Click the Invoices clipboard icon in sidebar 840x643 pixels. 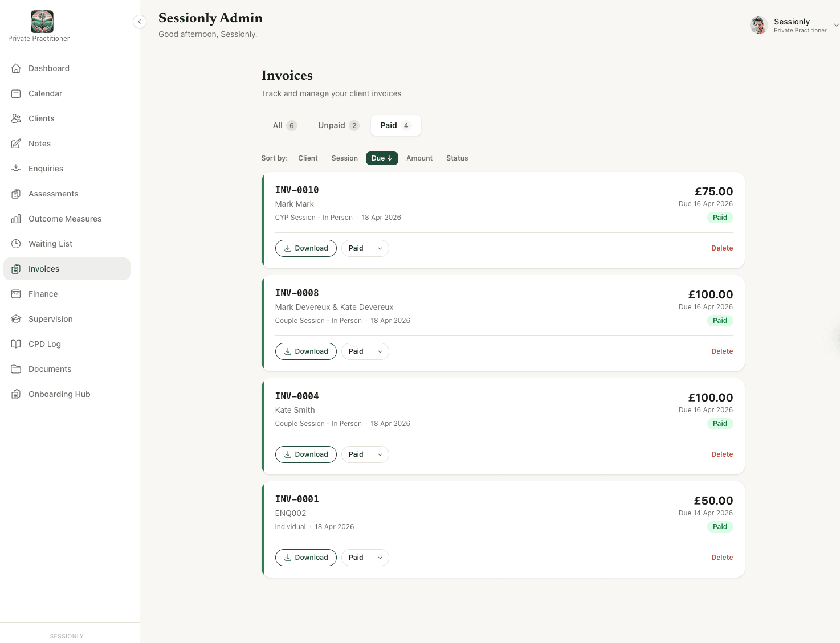pyautogui.click(x=16, y=269)
